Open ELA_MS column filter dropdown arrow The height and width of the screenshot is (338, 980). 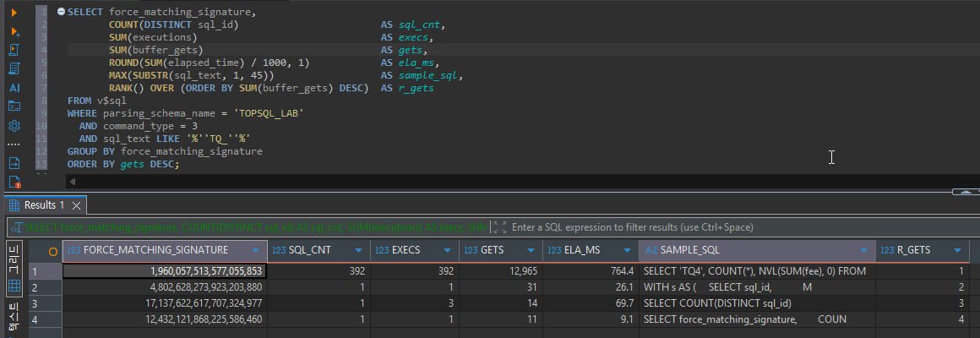click(628, 250)
